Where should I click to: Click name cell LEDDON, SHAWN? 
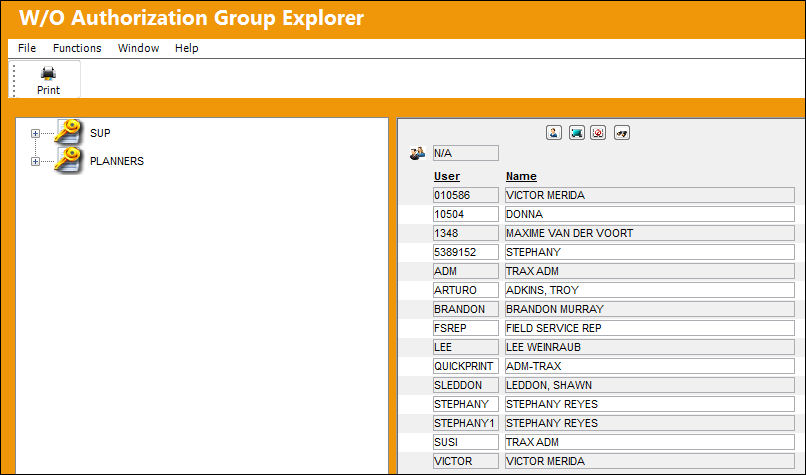tap(650, 386)
